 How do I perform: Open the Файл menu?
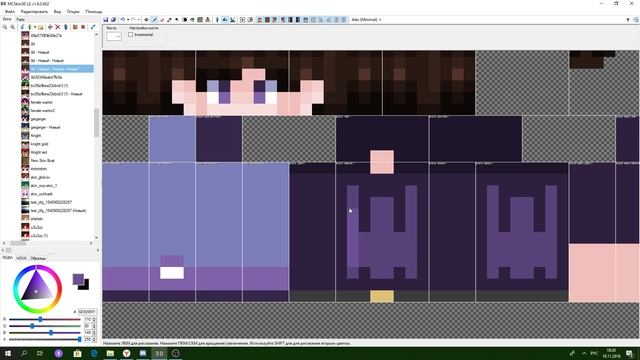(x=10, y=11)
